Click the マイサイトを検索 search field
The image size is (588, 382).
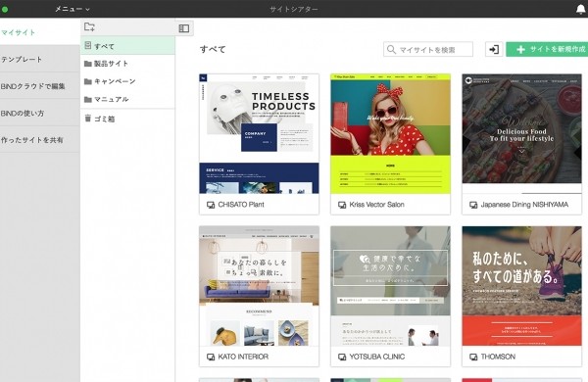428,49
